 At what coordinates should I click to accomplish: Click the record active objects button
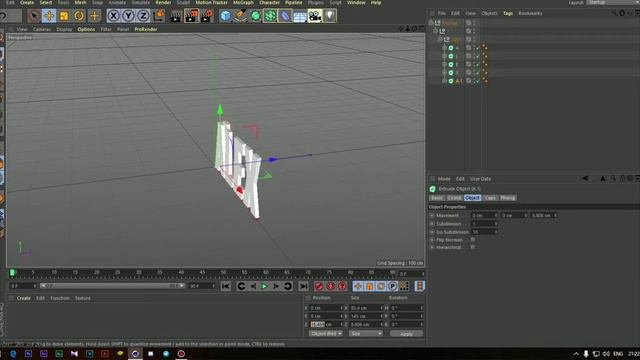click(319, 287)
